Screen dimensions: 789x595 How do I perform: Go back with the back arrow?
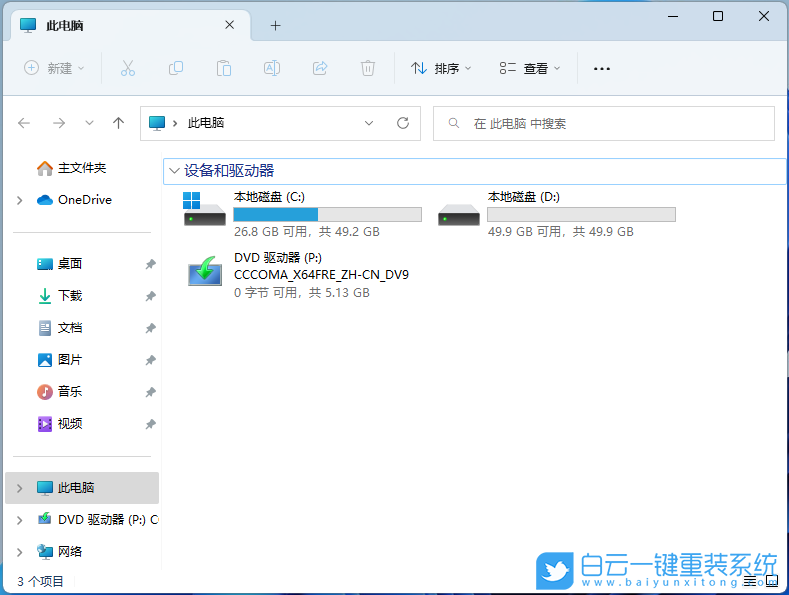pyautogui.click(x=24, y=123)
